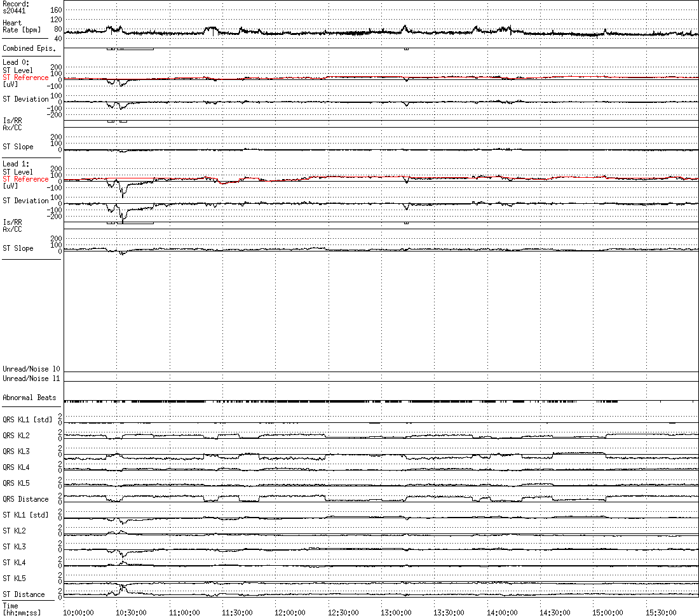Click the Unread/Noise 10 label
This screenshot has width=699, height=616.
tap(31, 369)
